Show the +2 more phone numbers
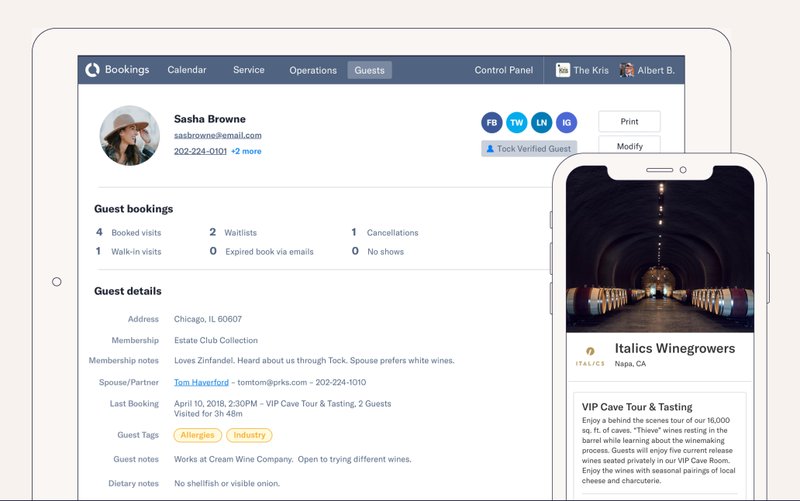This screenshot has height=501, width=800. [246, 151]
